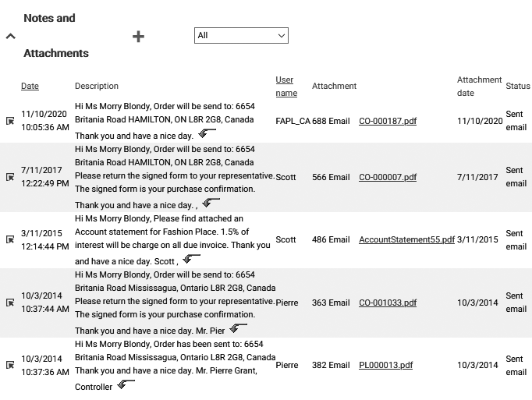
Task: Sort by User name column header
Action: [286, 87]
